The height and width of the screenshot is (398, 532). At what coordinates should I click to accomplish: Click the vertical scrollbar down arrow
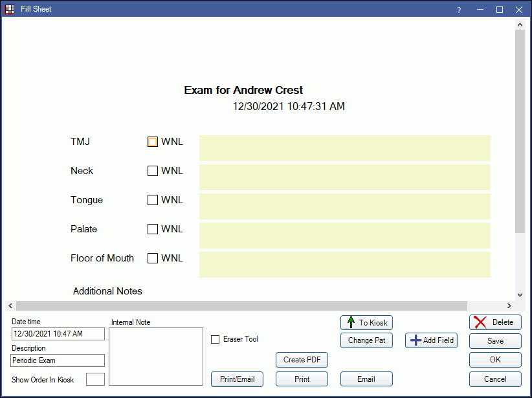pyautogui.click(x=520, y=295)
